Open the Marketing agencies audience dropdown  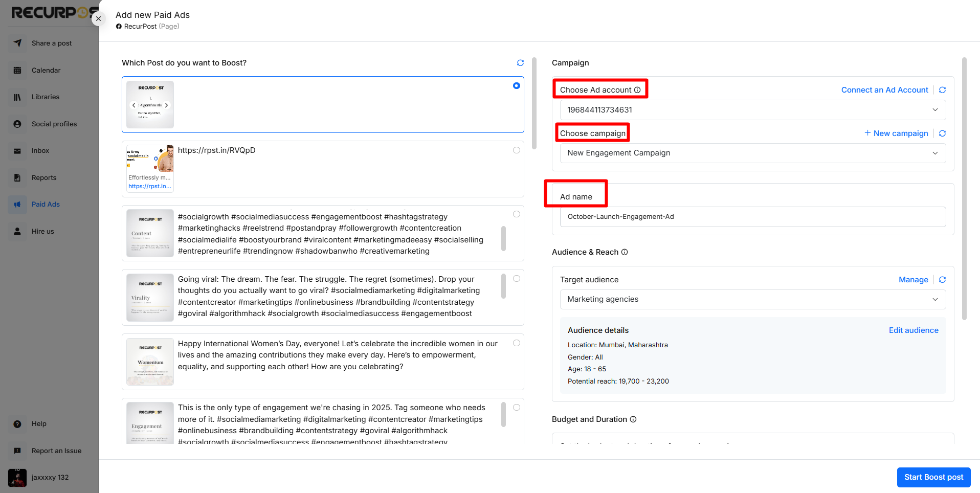752,299
